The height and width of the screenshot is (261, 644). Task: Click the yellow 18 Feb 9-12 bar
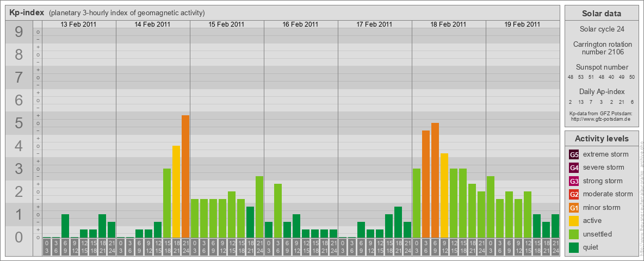[x=444, y=195]
